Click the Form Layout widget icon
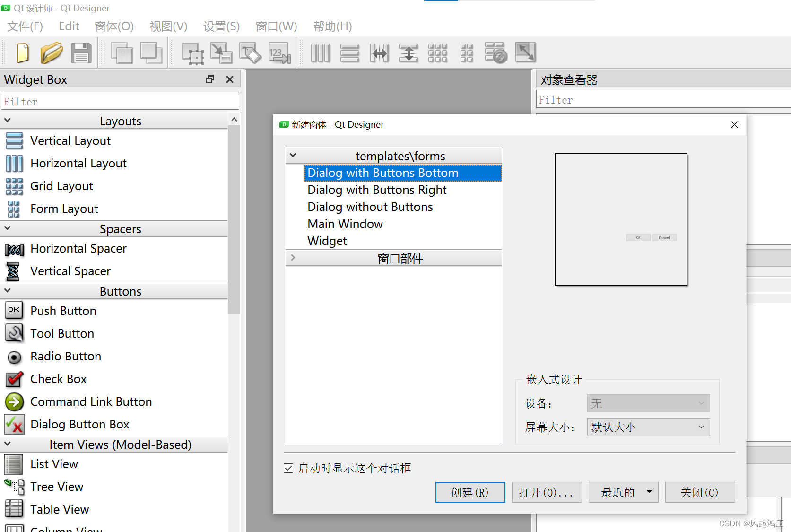Image resolution: width=791 pixels, height=532 pixels. (x=14, y=209)
